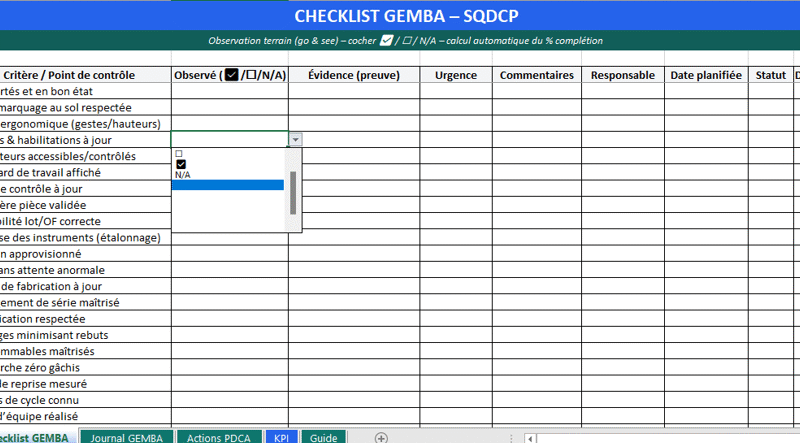Viewport: 800px width, 443px height.
Task: Select the 'contrôle à jour' criterion cell
Action: (85, 189)
